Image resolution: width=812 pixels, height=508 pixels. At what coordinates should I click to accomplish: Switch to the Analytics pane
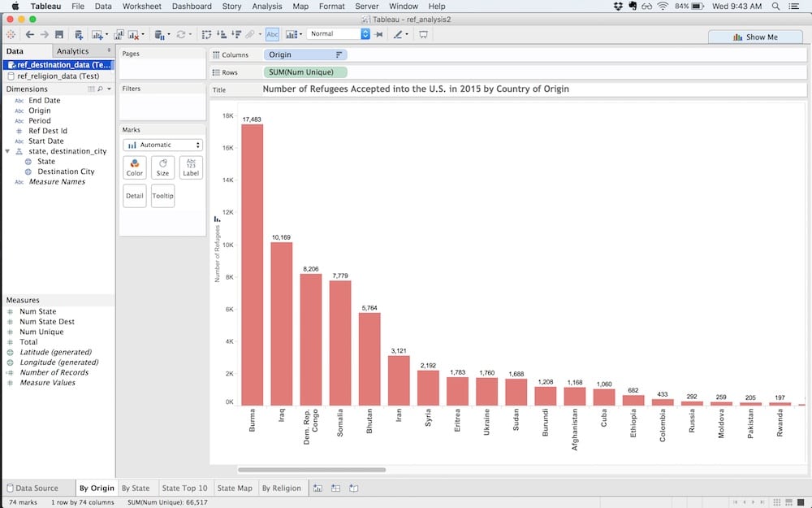71,50
